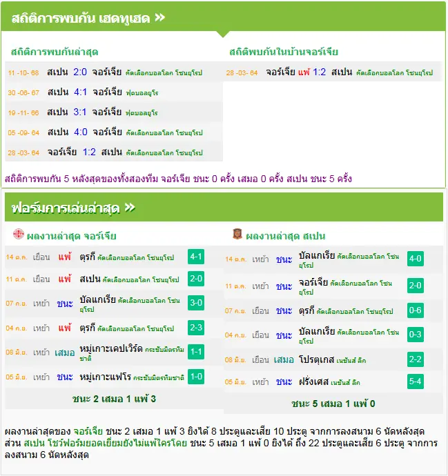
Task: Click the จอร์เจีย link in summary paragraph
Action: click(x=88, y=431)
